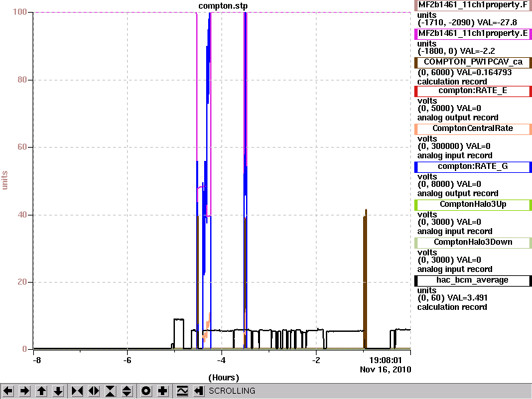Click the (-1710, -2090) VAL=-27.8 readout
The width and height of the screenshot is (532, 399).
coord(467,23)
